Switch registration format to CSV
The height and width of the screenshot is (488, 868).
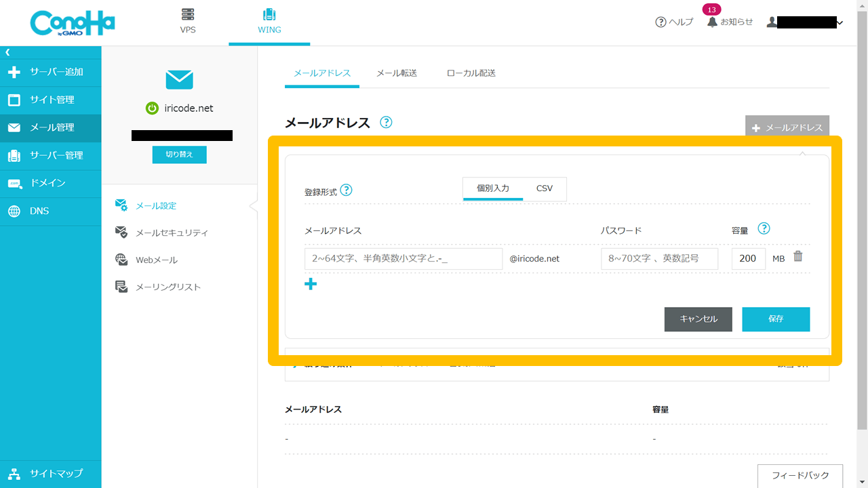pyautogui.click(x=545, y=188)
